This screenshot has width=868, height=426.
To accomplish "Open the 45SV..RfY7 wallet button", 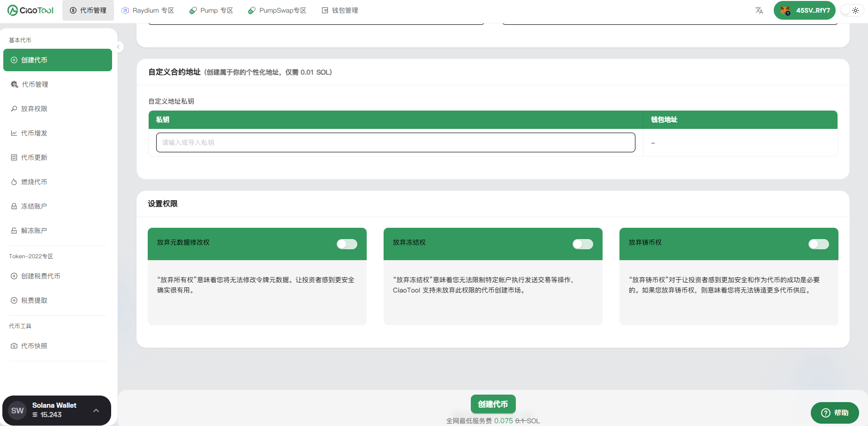I will (805, 10).
